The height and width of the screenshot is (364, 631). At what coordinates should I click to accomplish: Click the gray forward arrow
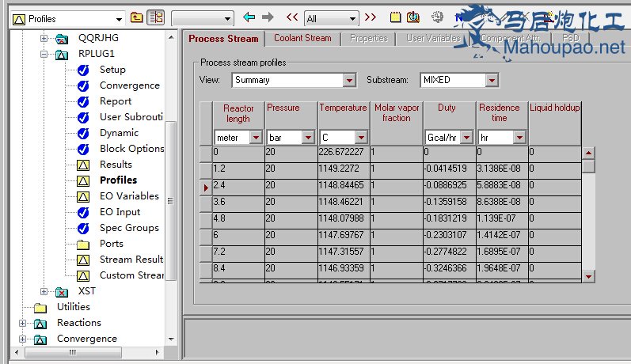(268, 17)
